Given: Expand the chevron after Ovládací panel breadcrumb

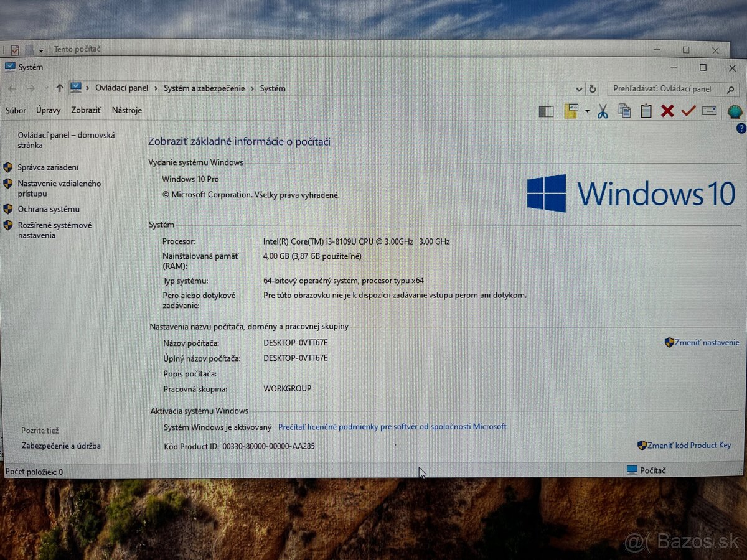Looking at the screenshot, I should [156, 88].
